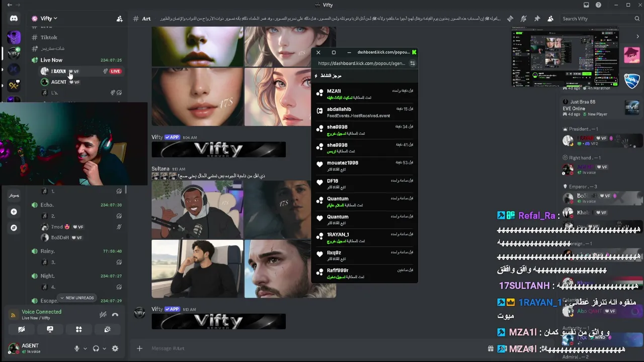Open user settings gear
644x362 pixels.
pos(115,348)
